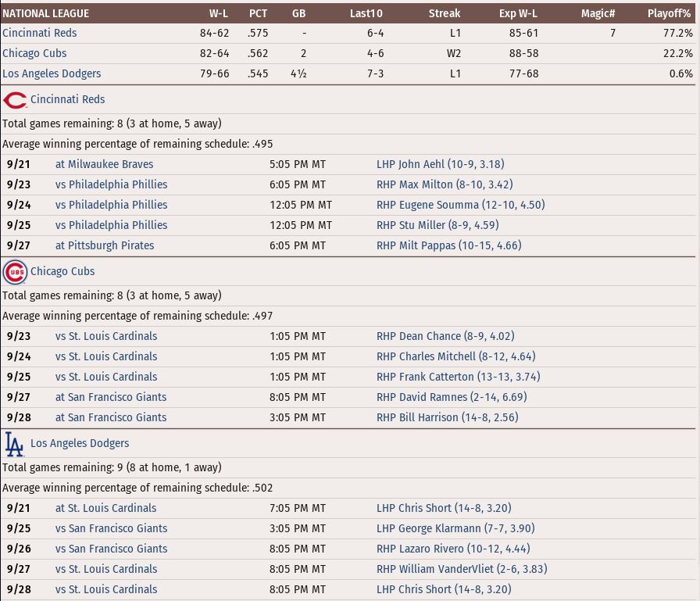
Task: Open the Cubs 9/23 vs St. Louis Cardinals game
Action: pyautogui.click(x=106, y=336)
